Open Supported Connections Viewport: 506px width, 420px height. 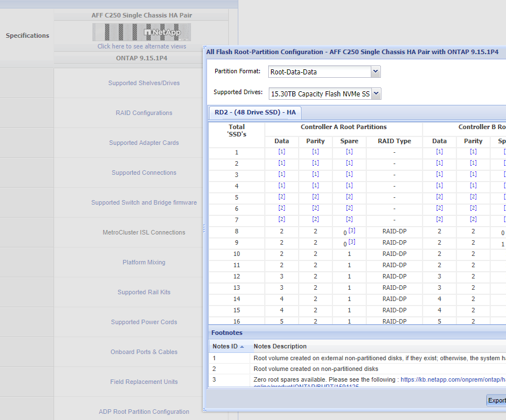pyautogui.click(x=144, y=173)
